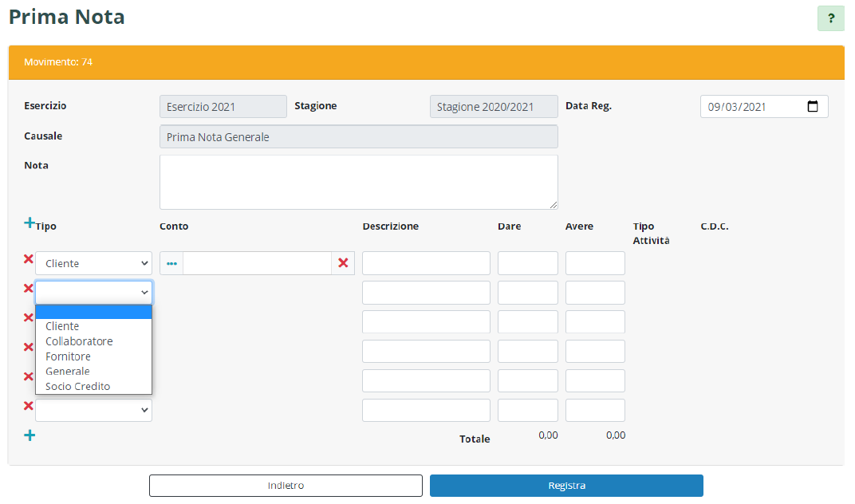Click the Indietro button
Image resolution: width=855 pixels, height=504 pixels.
(x=286, y=486)
